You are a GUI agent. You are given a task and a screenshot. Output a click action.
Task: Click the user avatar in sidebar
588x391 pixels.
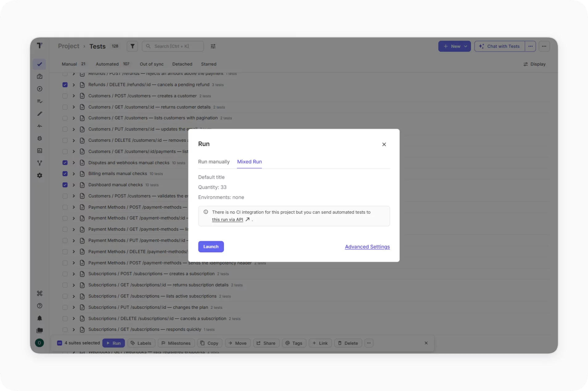[39, 343]
